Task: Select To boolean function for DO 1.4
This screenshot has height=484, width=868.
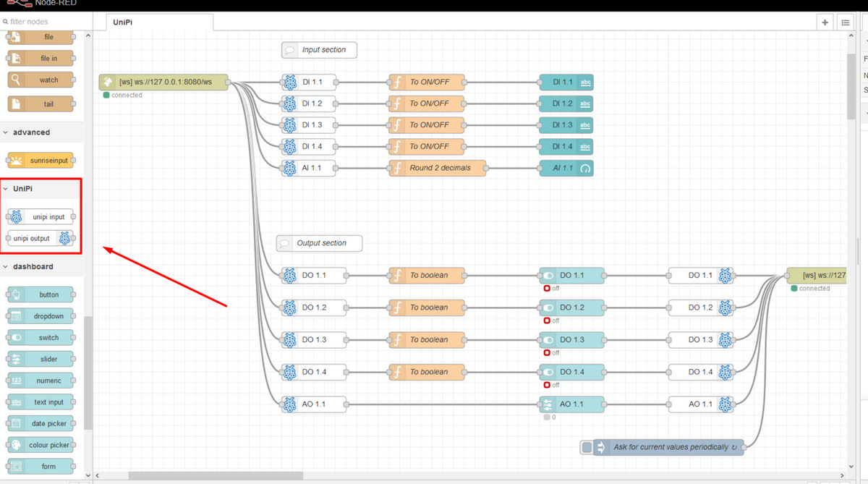Action: pos(426,372)
